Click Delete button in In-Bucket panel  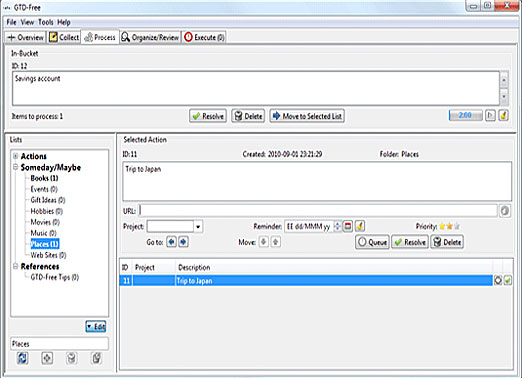(x=248, y=116)
